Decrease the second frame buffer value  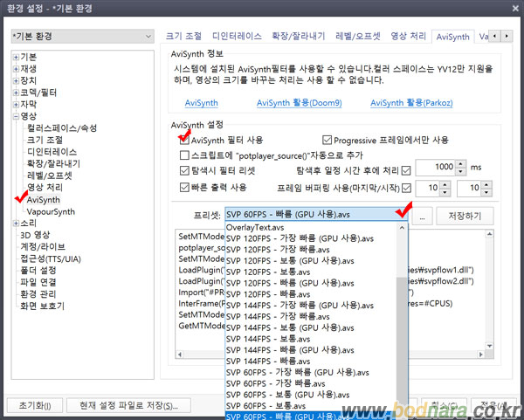tap(486, 192)
